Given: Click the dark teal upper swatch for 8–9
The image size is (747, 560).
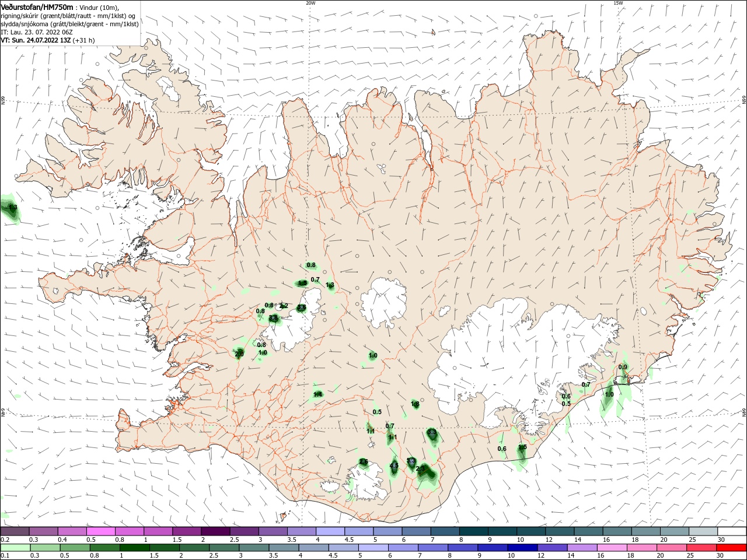Looking at the screenshot, I should 474,531.
